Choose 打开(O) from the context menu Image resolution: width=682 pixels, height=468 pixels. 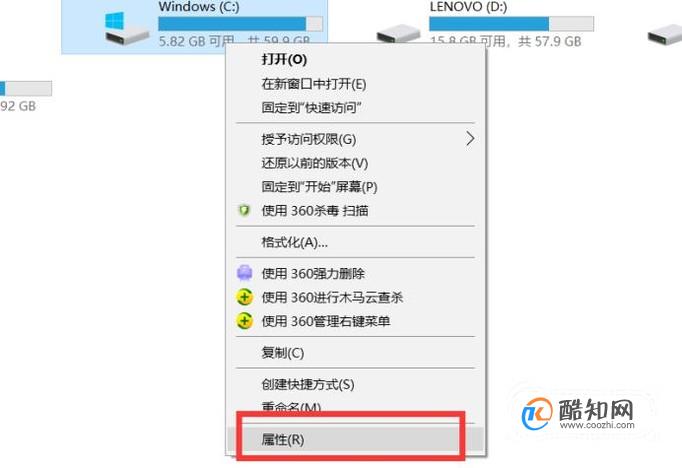pyautogui.click(x=284, y=60)
